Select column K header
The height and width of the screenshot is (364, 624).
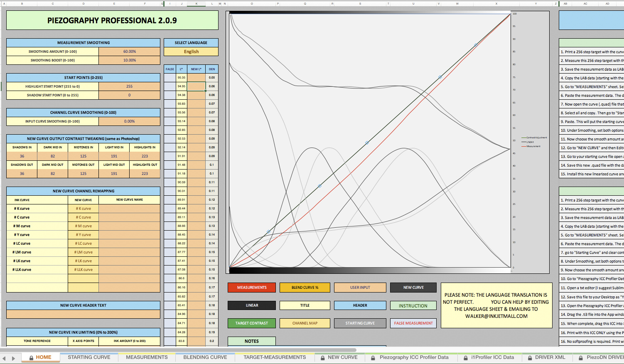click(197, 3)
